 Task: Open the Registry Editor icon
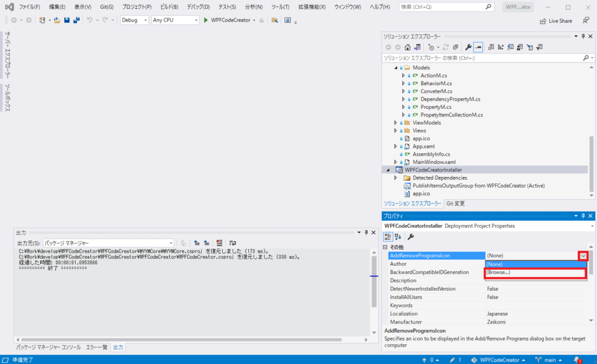point(501,47)
